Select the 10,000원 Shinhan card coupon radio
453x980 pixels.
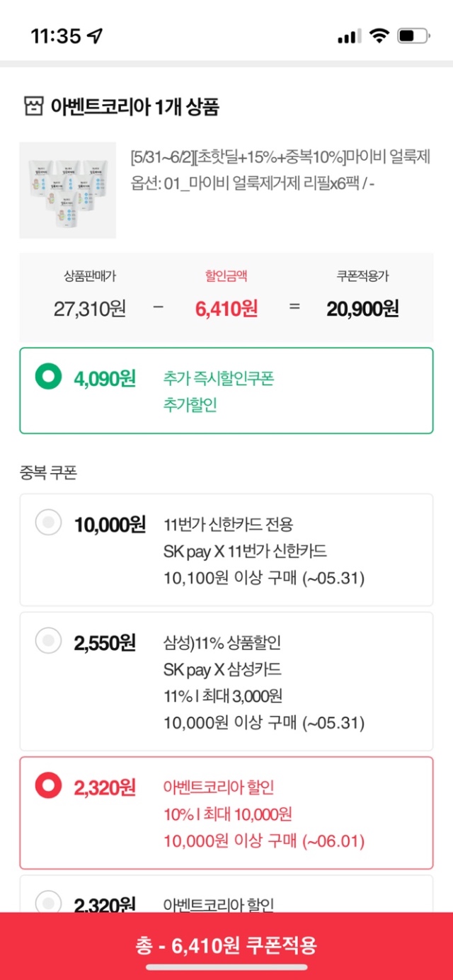tap(48, 523)
